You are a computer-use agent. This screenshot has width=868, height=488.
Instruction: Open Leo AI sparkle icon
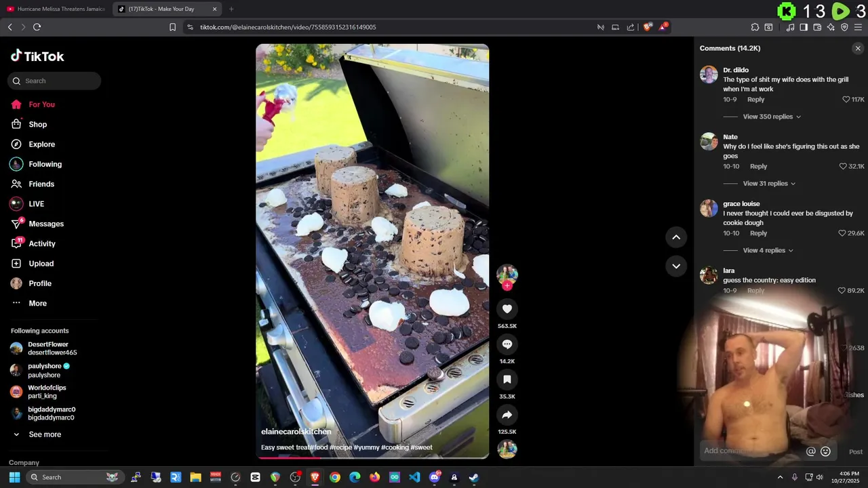pos(831,27)
